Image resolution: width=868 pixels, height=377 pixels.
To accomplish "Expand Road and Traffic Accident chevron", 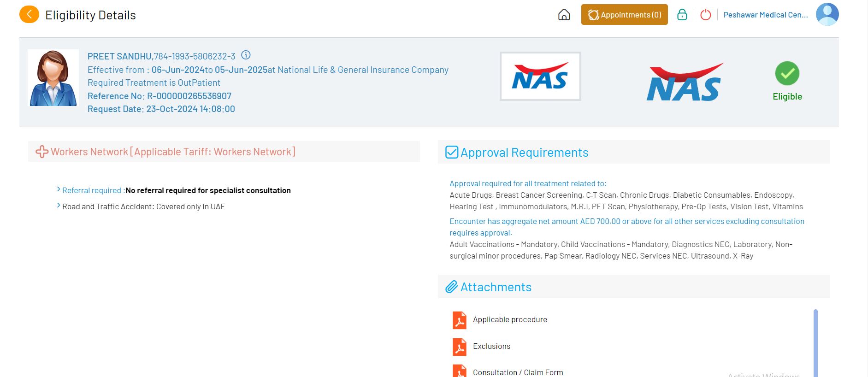I will (59, 206).
